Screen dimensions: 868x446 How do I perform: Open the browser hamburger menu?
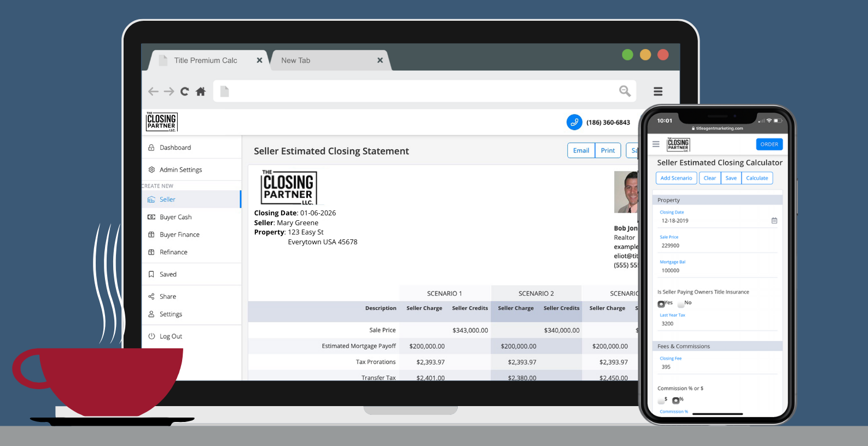658,92
